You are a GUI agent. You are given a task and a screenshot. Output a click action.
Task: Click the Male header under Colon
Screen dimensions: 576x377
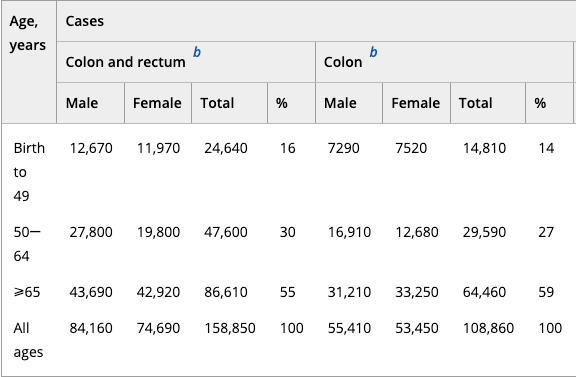340,103
